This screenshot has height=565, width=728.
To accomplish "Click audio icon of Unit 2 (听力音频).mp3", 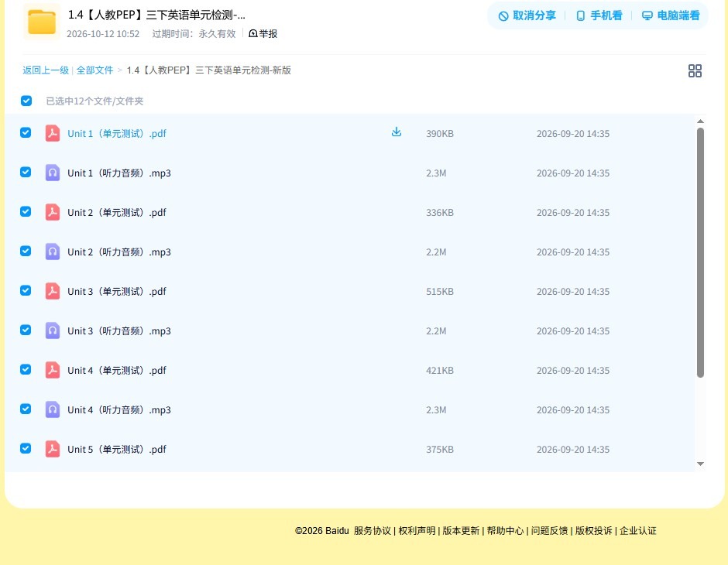I will pos(53,252).
